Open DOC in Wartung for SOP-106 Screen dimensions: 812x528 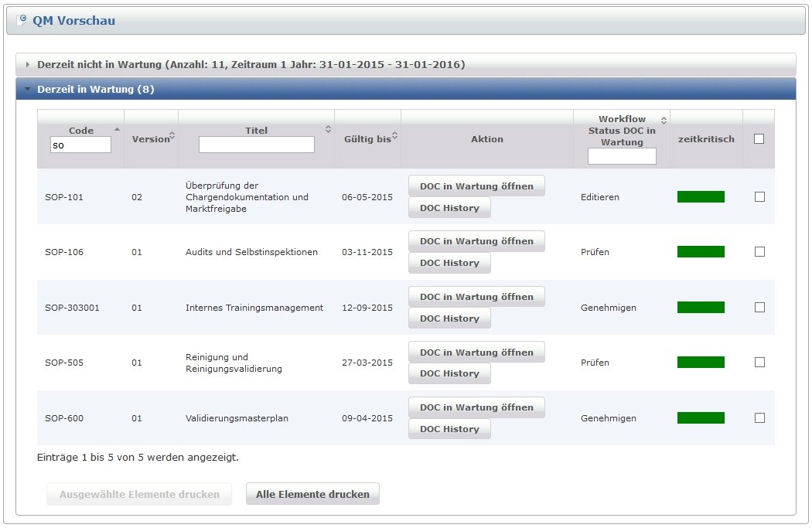click(476, 241)
